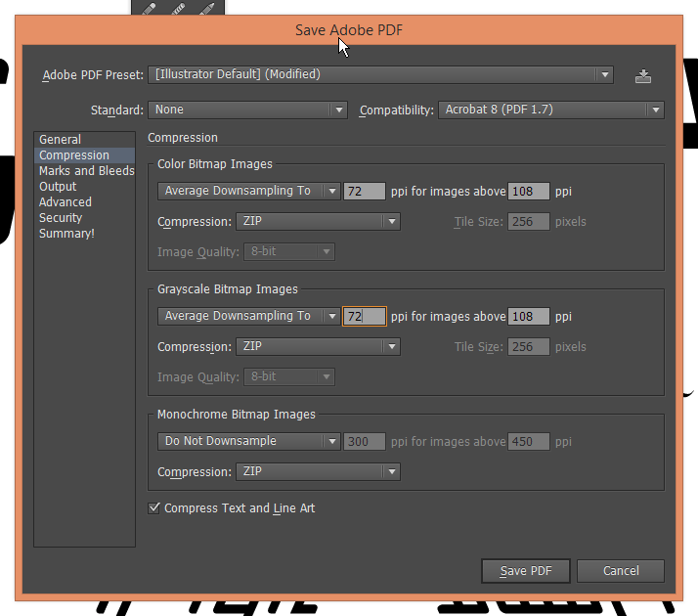Open Grayscale Bitmap Image Quality dropdown
The height and width of the screenshot is (616, 698).
289,376
